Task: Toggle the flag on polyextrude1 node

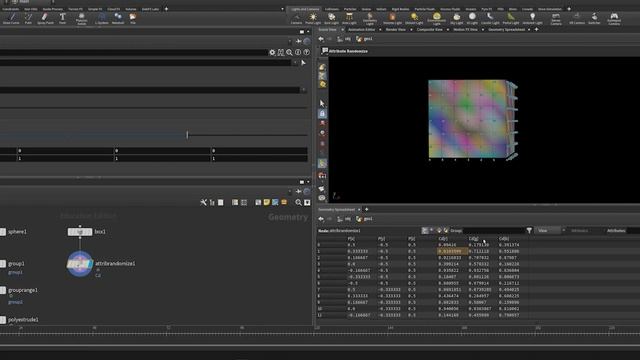Action: pos(3,320)
